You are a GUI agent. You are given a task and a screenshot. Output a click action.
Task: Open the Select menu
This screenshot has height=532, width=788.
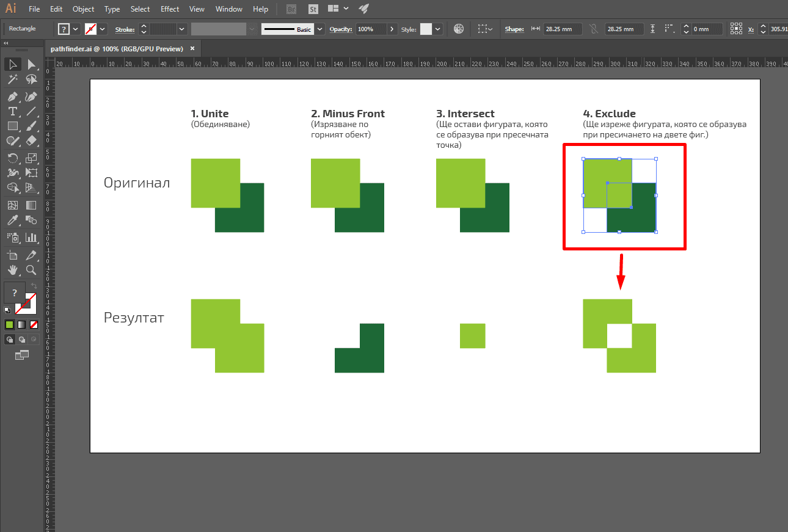[x=140, y=9]
